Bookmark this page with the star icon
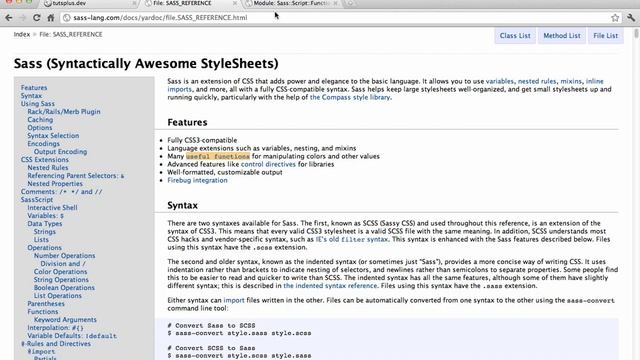 click(615, 18)
